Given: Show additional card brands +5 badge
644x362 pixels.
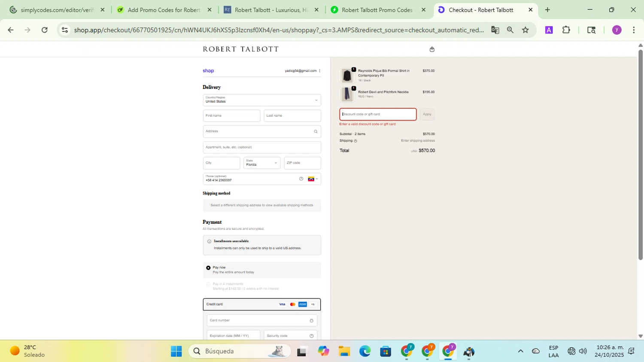Looking at the screenshot, I should [313, 304].
